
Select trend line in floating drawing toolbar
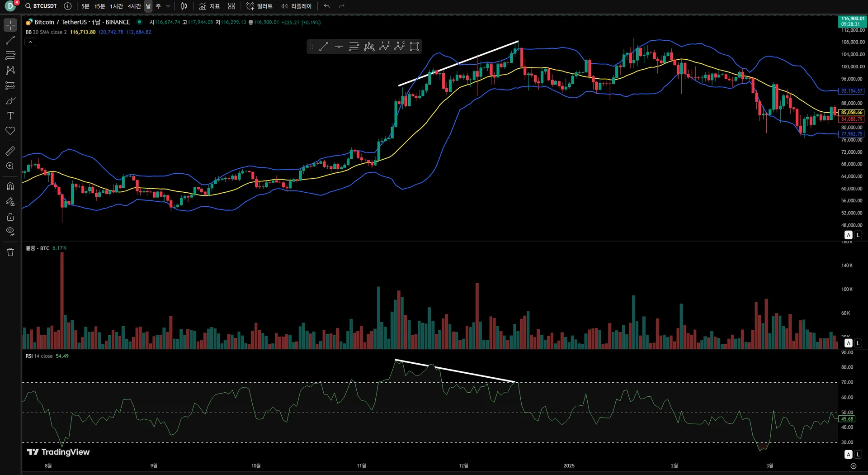click(324, 47)
